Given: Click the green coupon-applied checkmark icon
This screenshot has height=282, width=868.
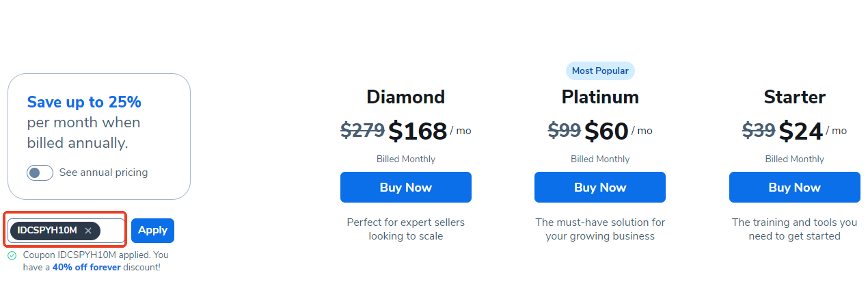Looking at the screenshot, I should [x=12, y=255].
